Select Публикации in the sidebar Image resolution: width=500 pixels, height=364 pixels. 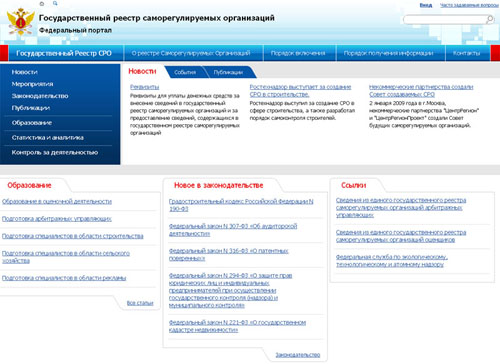coord(31,108)
